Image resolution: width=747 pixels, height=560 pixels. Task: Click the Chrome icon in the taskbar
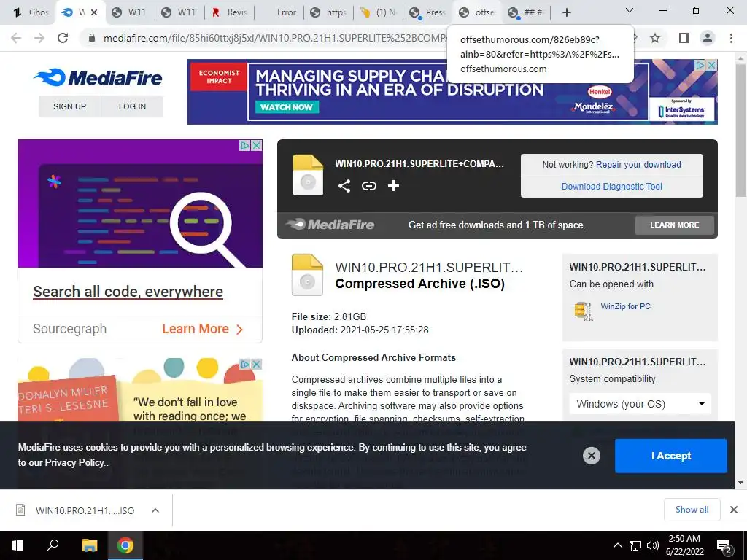coord(125,545)
